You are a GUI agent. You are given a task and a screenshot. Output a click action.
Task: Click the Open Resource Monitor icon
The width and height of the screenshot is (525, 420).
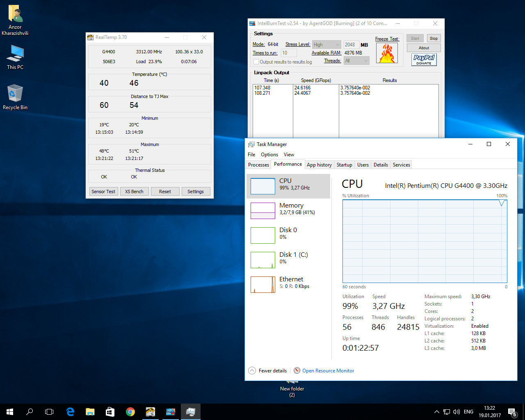pyautogui.click(x=297, y=371)
